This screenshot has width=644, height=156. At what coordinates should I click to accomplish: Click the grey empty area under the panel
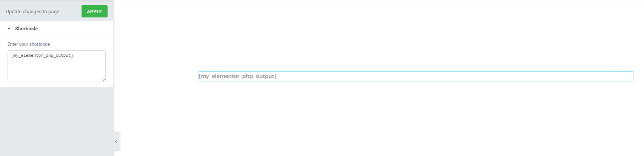click(57, 121)
